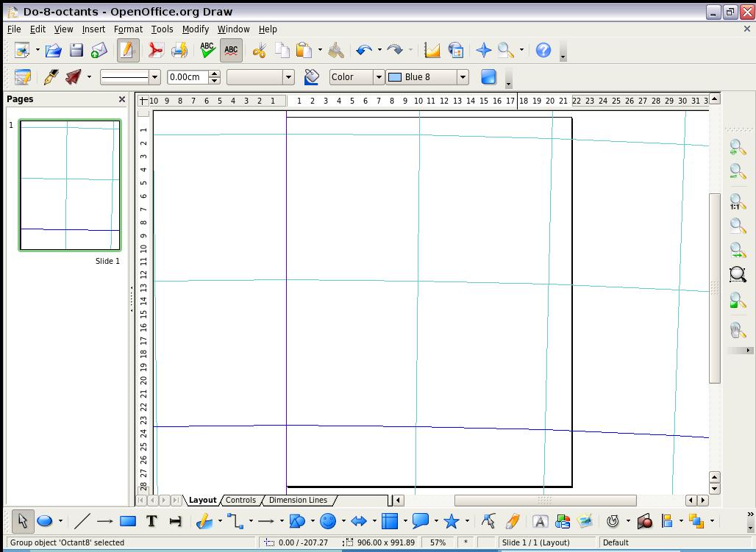Viewport: 756px width, 552px height.
Task: Expand Ellipse shapes dropdown arrow
Action: [60, 520]
